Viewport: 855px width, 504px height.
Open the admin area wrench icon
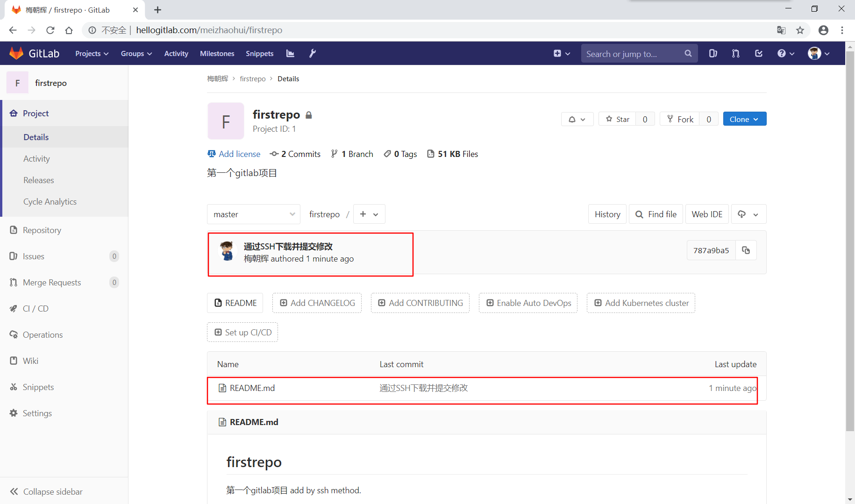click(313, 53)
